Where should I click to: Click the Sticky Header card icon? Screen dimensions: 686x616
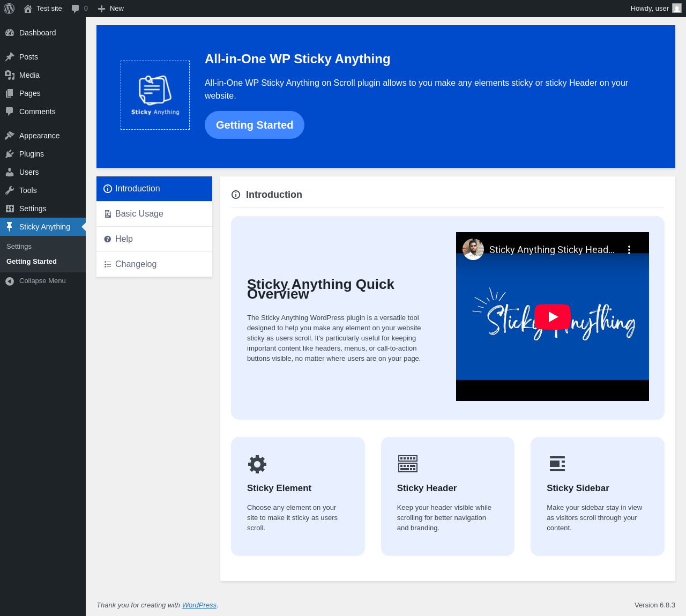tap(408, 464)
